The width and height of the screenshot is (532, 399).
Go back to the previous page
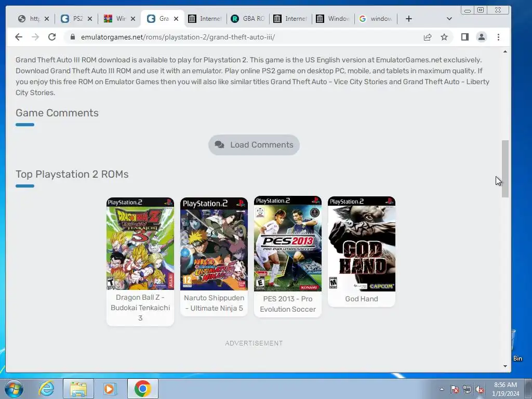coord(19,37)
